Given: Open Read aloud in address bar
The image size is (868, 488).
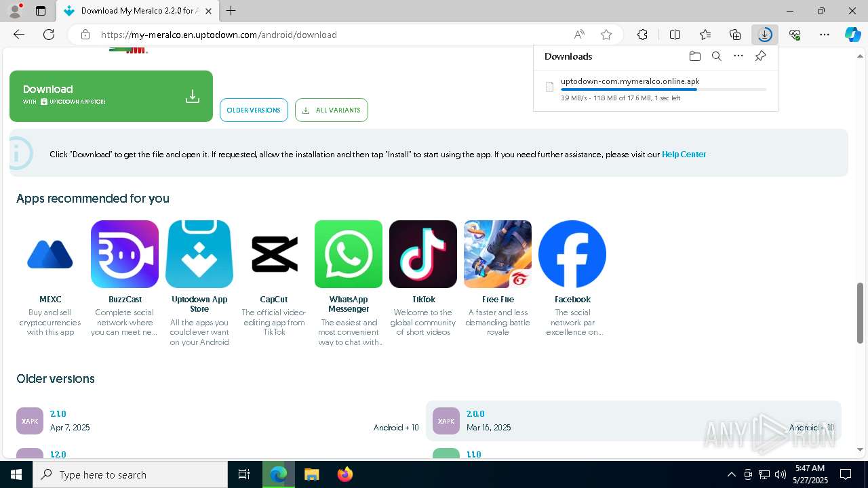Looking at the screenshot, I should point(579,35).
